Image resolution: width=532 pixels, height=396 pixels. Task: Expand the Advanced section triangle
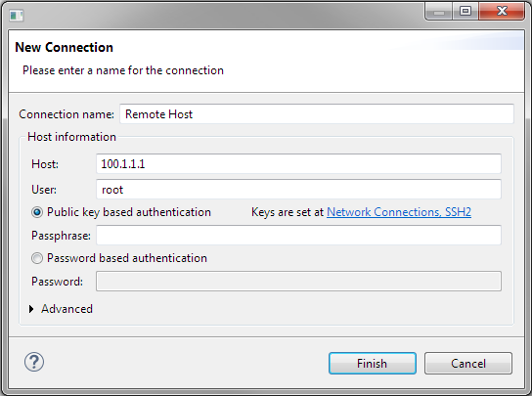[x=31, y=309]
